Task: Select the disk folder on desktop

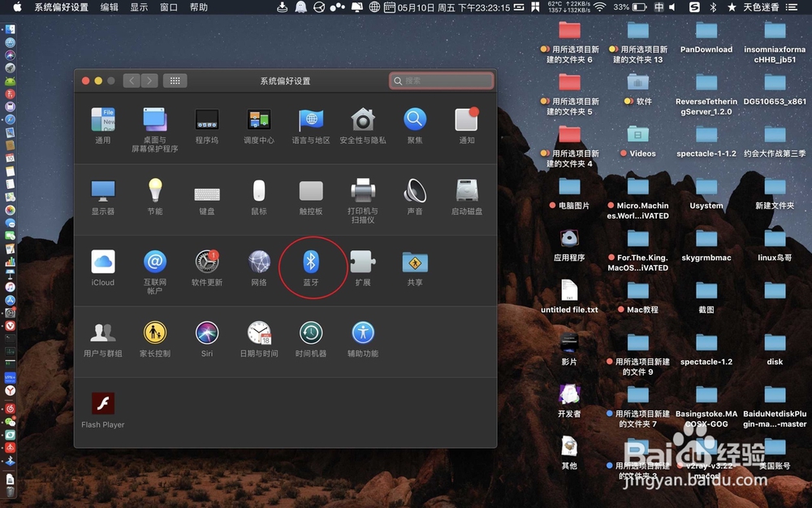Action: [775, 343]
